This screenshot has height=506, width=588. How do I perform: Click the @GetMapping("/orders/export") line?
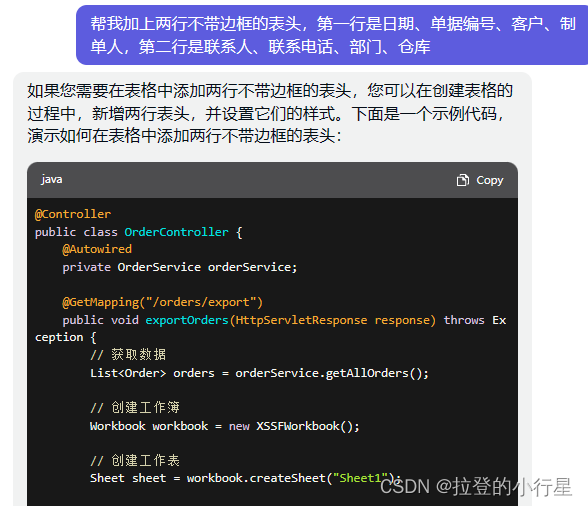162,302
